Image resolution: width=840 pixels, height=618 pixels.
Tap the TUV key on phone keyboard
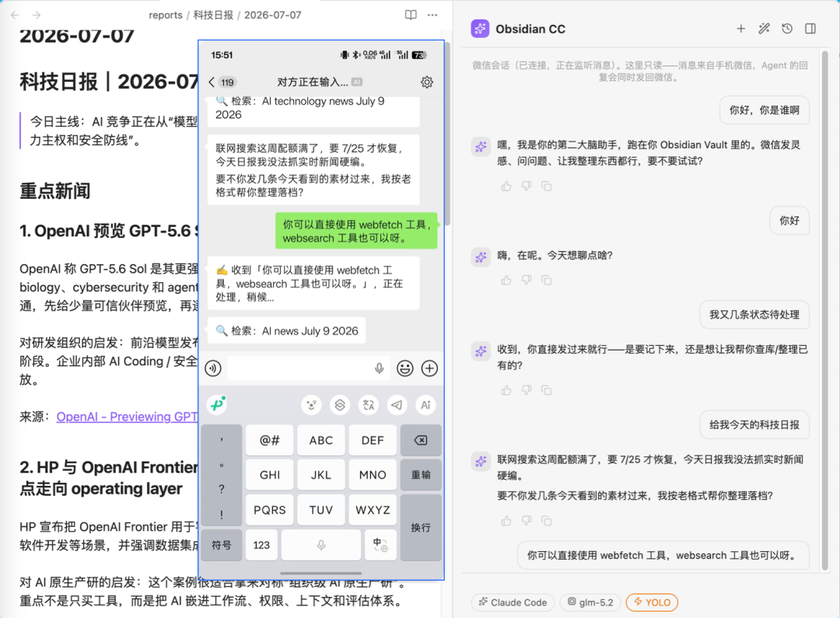[x=321, y=510]
